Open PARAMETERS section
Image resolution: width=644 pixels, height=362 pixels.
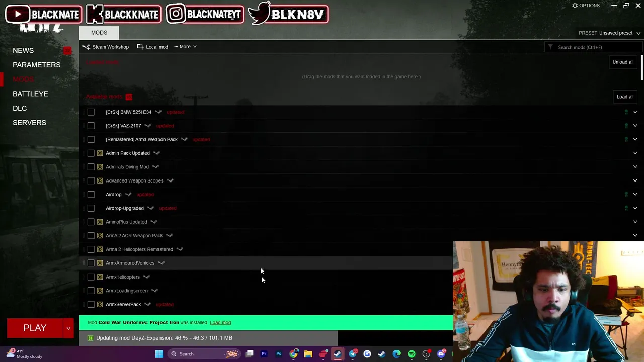coord(36,65)
